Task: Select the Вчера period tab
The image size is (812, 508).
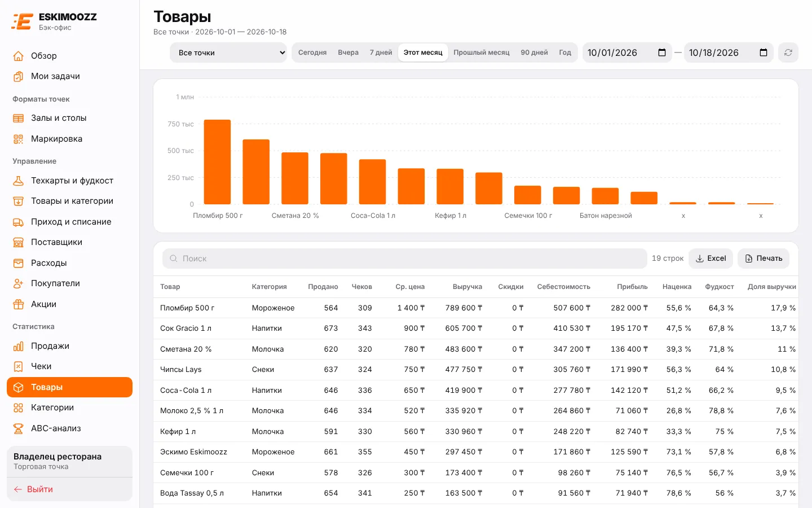Action: coord(348,52)
